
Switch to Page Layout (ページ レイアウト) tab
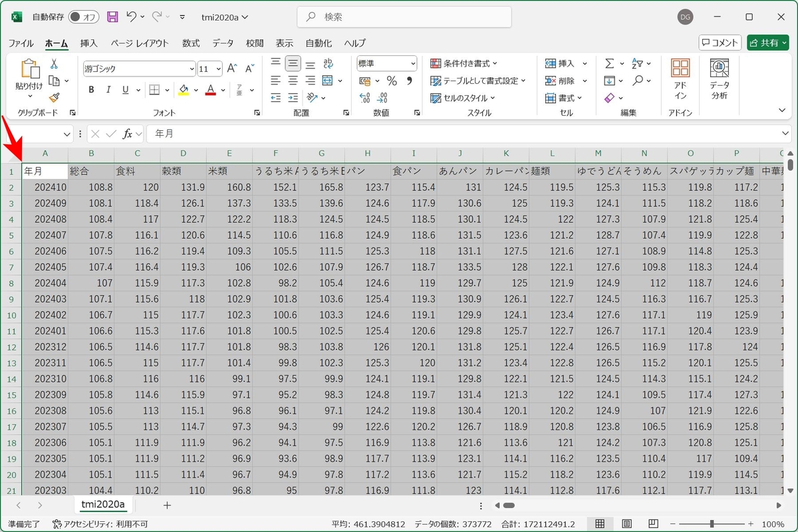(x=140, y=43)
